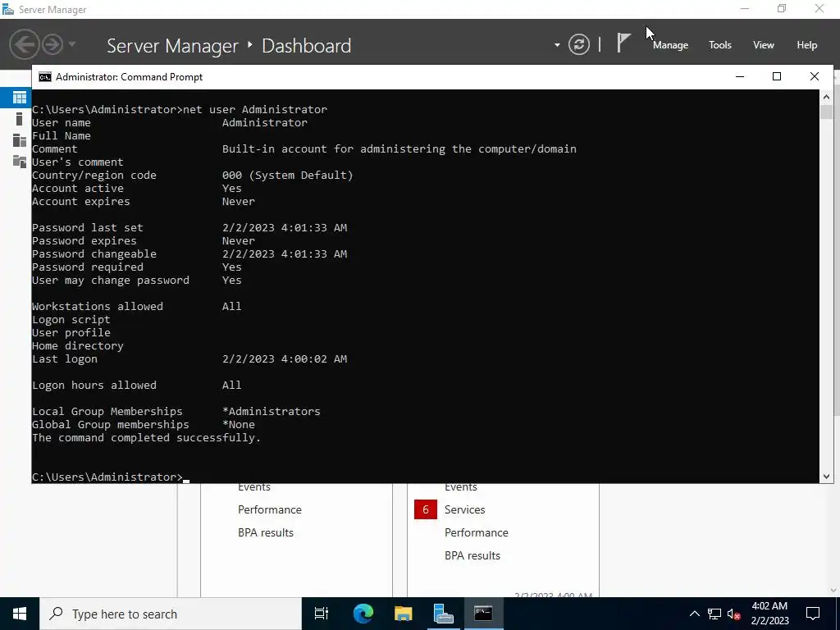Image resolution: width=840 pixels, height=630 pixels.
Task: Refresh the Server Manager dashboard
Action: (x=579, y=44)
